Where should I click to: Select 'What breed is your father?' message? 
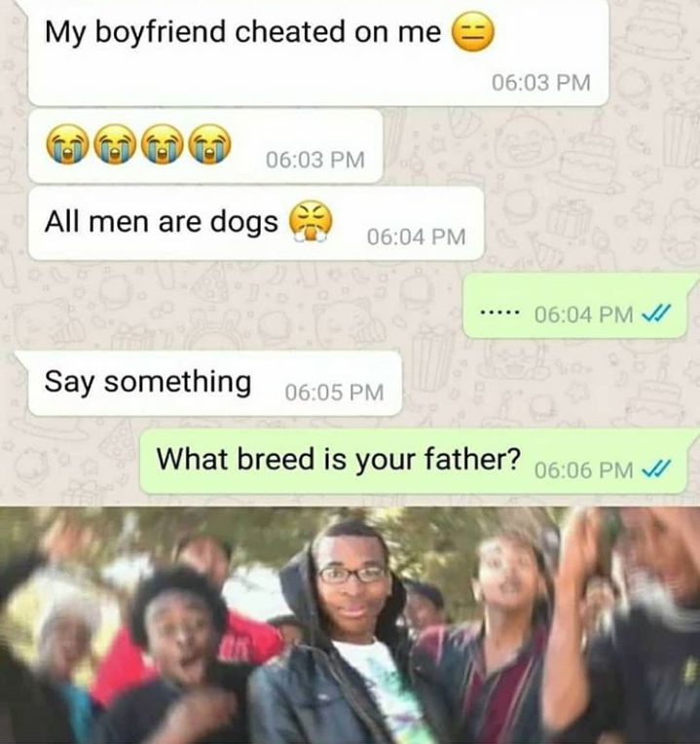[x=413, y=462]
